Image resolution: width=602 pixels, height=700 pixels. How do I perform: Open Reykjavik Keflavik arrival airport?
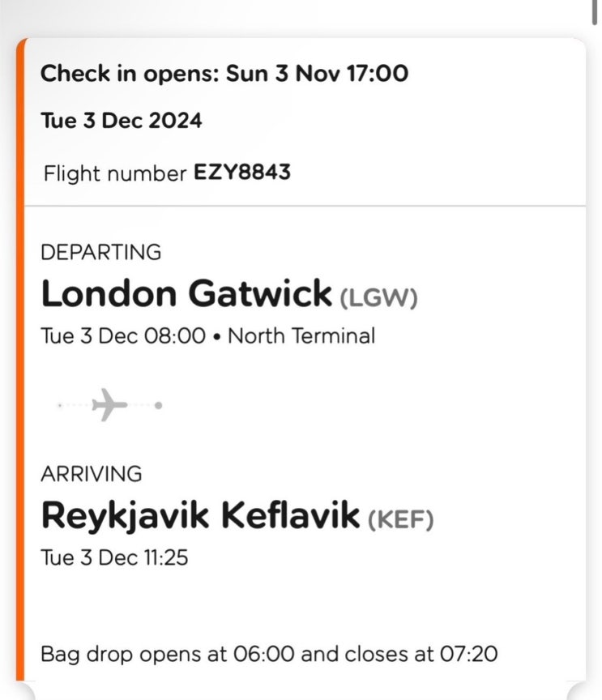[200, 515]
